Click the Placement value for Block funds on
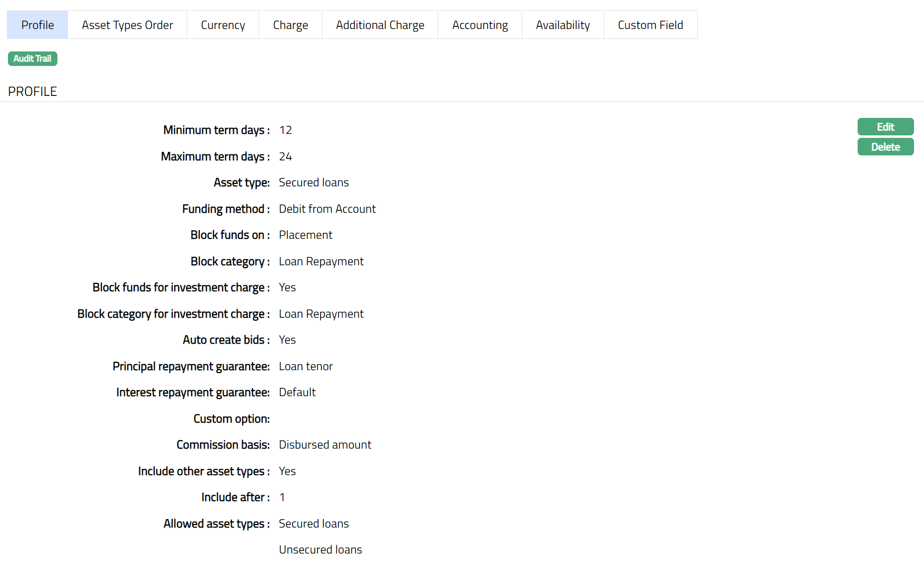The height and width of the screenshot is (569, 924). pos(305,235)
